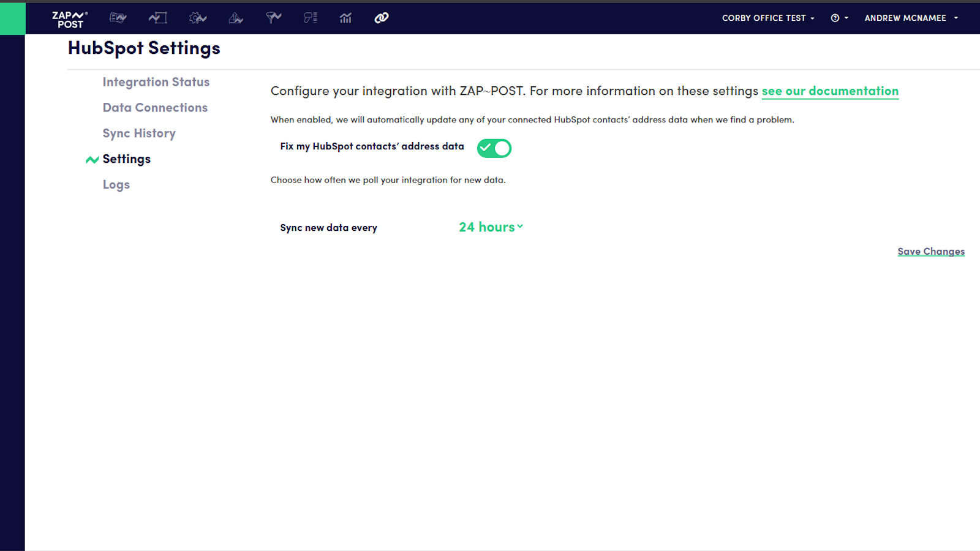Open the help question mark menu
The height and width of the screenshot is (551, 980).
[x=839, y=18]
